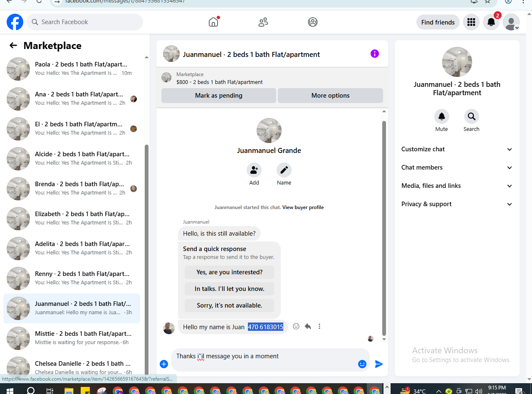The width and height of the screenshot is (532, 394).
Task: Open Paola conversation in list
Action: (72, 69)
